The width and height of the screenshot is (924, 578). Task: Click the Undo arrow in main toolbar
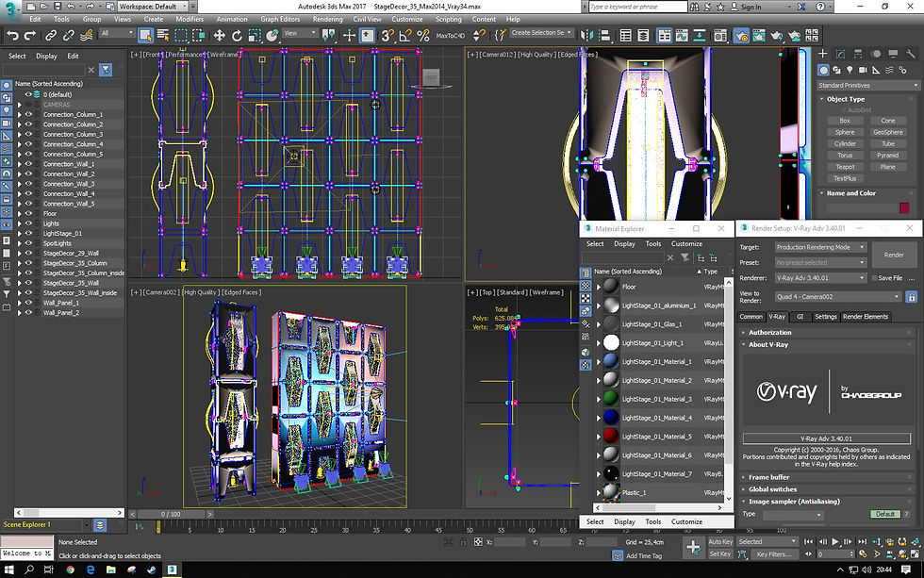pos(12,35)
